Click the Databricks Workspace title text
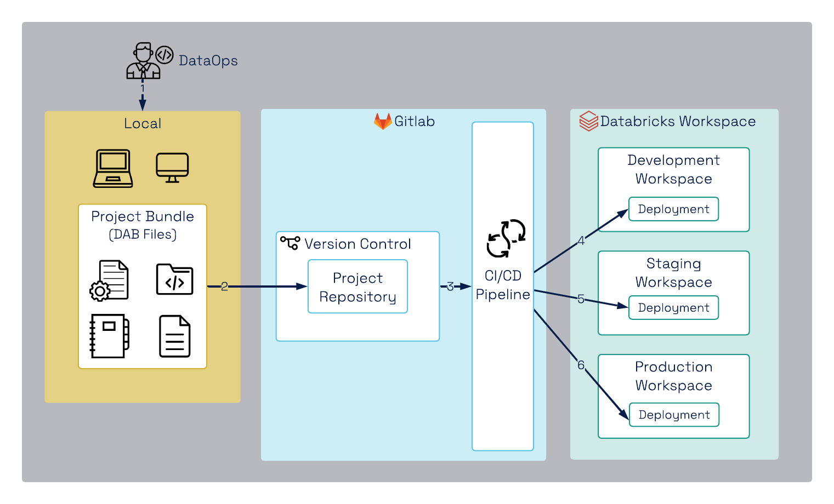The image size is (834, 504). click(x=679, y=121)
